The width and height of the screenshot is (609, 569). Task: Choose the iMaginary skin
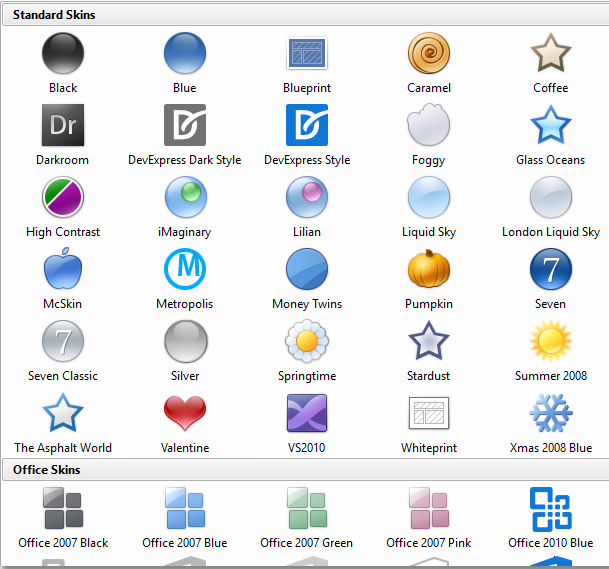click(186, 197)
